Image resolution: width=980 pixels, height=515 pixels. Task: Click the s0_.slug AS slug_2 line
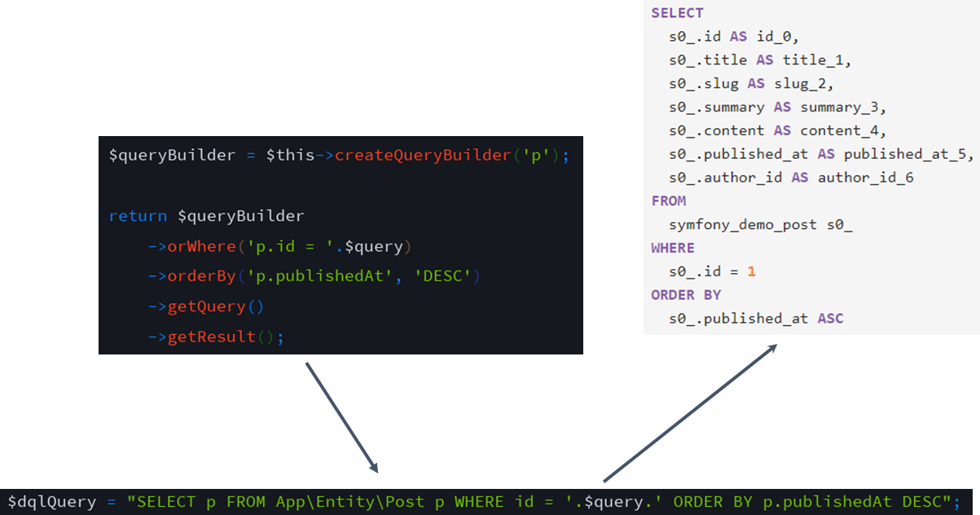pos(751,83)
